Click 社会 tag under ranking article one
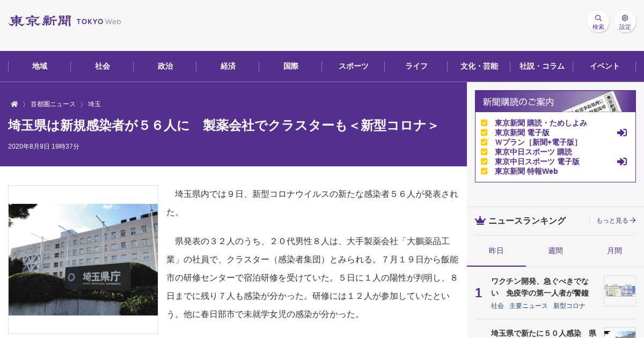This screenshot has width=644, height=338. pos(497,306)
